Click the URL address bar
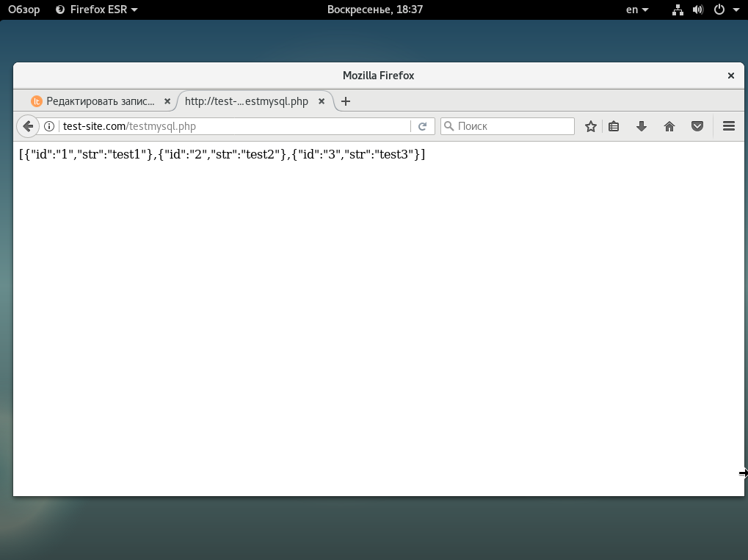 coord(228,126)
